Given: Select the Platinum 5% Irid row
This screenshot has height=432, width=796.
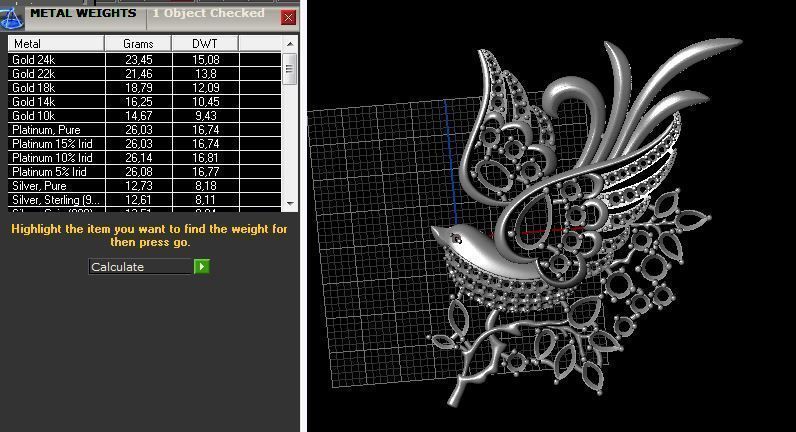Looking at the screenshot, I should click(145, 172).
